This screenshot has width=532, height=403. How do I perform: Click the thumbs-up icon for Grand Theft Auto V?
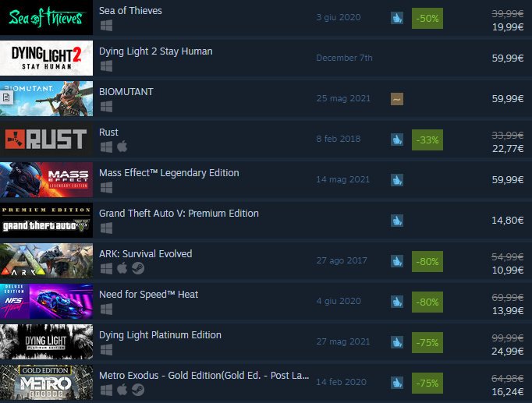[397, 221]
